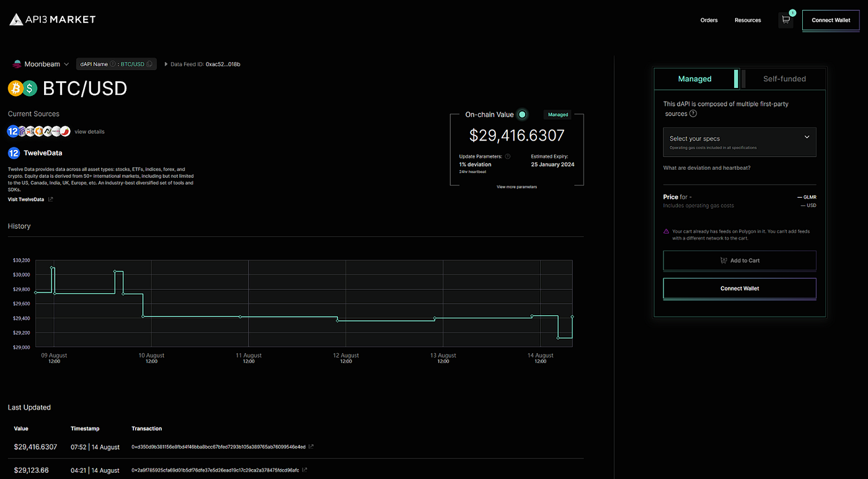This screenshot has width=868, height=479.
Task: Open What are deviation and heartbeat link
Action: point(707,168)
